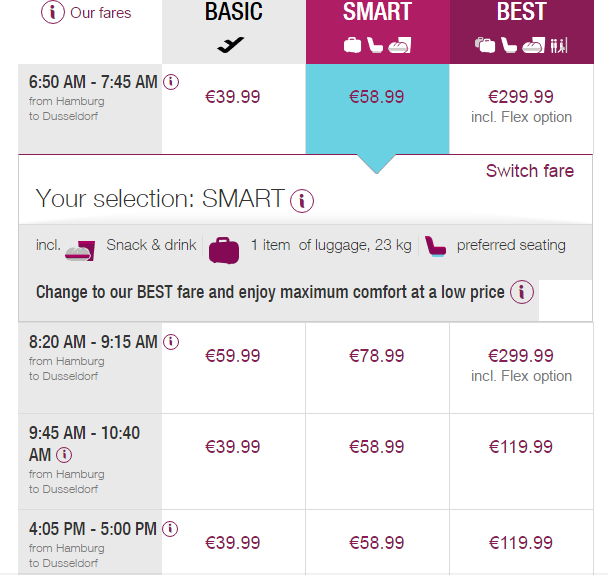Click info icon beside 8:20 AM flight
This screenshot has height=575, width=608.
(171, 342)
